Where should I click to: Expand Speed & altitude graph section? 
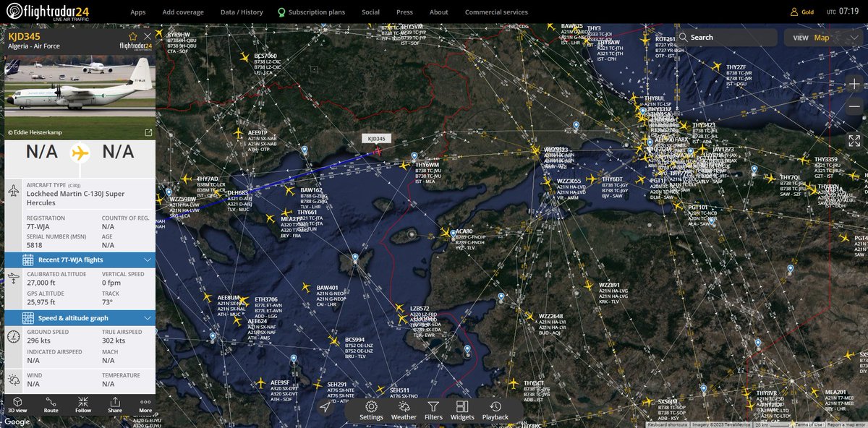(x=80, y=318)
